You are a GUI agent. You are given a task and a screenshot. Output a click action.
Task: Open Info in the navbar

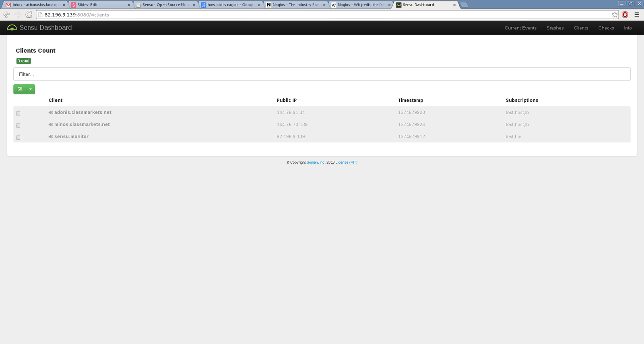point(628,28)
